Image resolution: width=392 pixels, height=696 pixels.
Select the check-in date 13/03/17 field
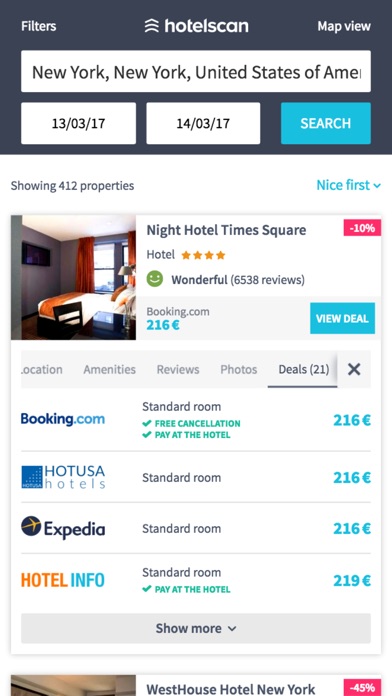79,123
